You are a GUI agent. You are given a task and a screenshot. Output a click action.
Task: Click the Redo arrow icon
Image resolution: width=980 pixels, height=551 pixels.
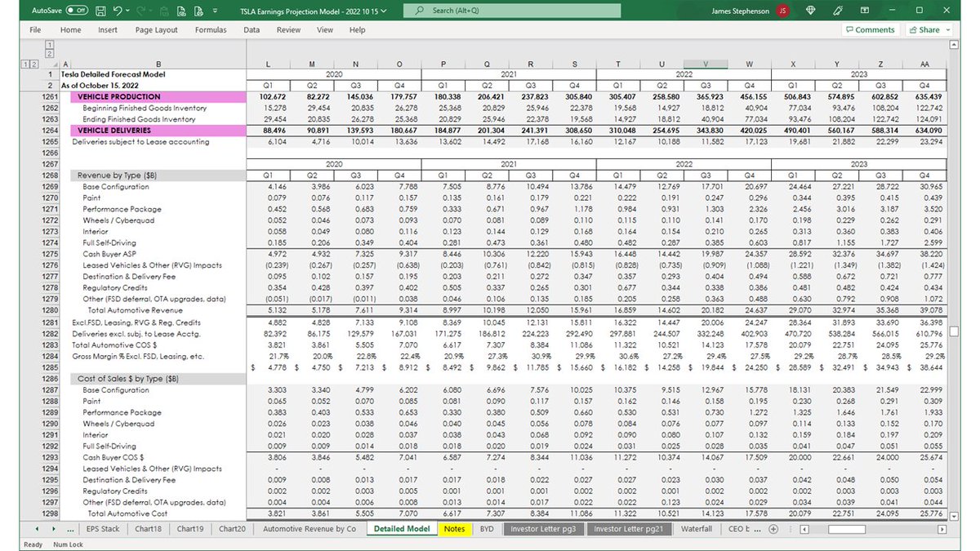143,11
